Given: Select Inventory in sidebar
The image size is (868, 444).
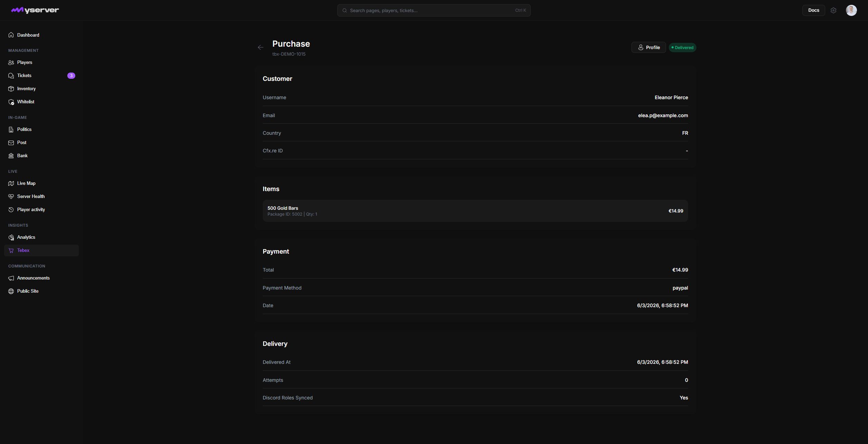Looking at the screenshot, I should coord(41,89).
